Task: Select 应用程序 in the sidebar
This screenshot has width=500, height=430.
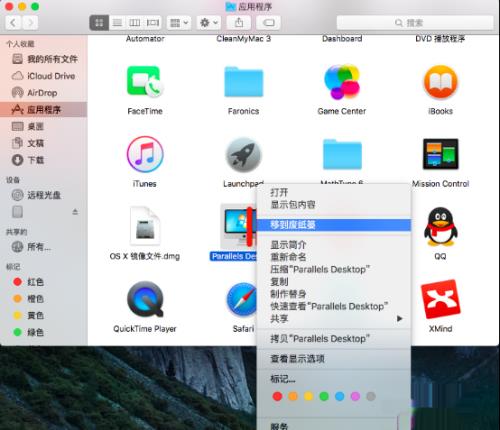Action: (x=44, y=109)
